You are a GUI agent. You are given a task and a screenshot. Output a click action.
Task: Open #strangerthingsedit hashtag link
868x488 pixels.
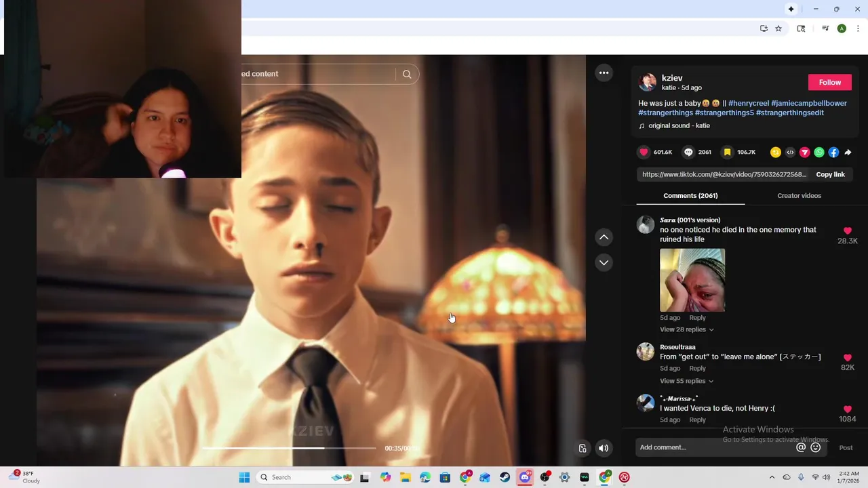(790, 113)
